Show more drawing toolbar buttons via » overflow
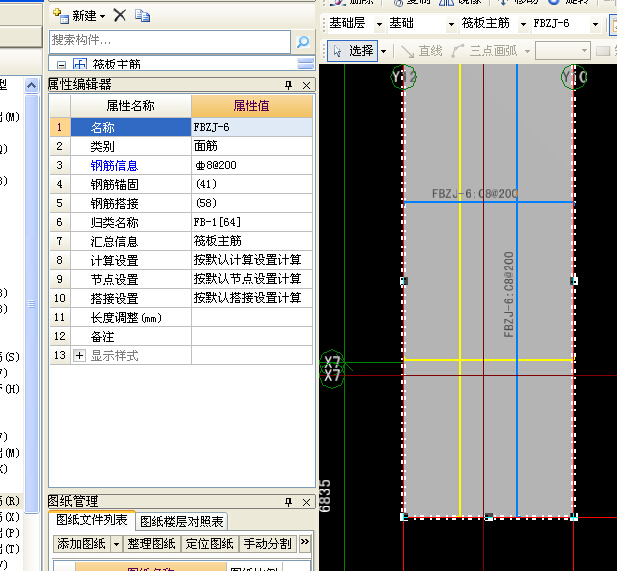This screenshot has width=617, height=571. [x=305, y=542]
